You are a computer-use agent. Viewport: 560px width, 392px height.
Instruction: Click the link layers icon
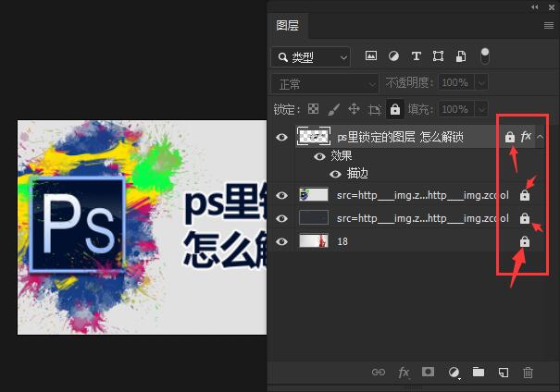(379, 373)
